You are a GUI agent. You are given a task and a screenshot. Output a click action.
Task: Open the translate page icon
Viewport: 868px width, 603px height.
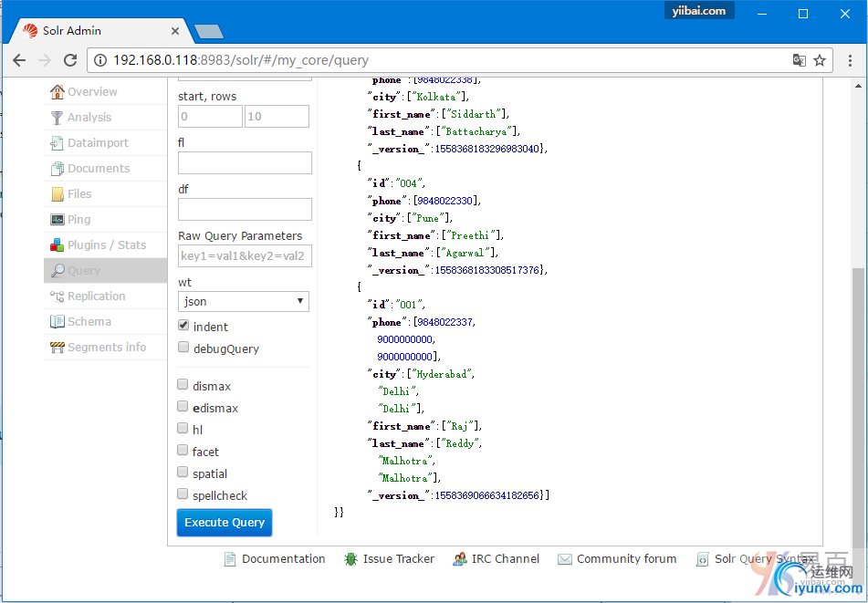(799, 60)
